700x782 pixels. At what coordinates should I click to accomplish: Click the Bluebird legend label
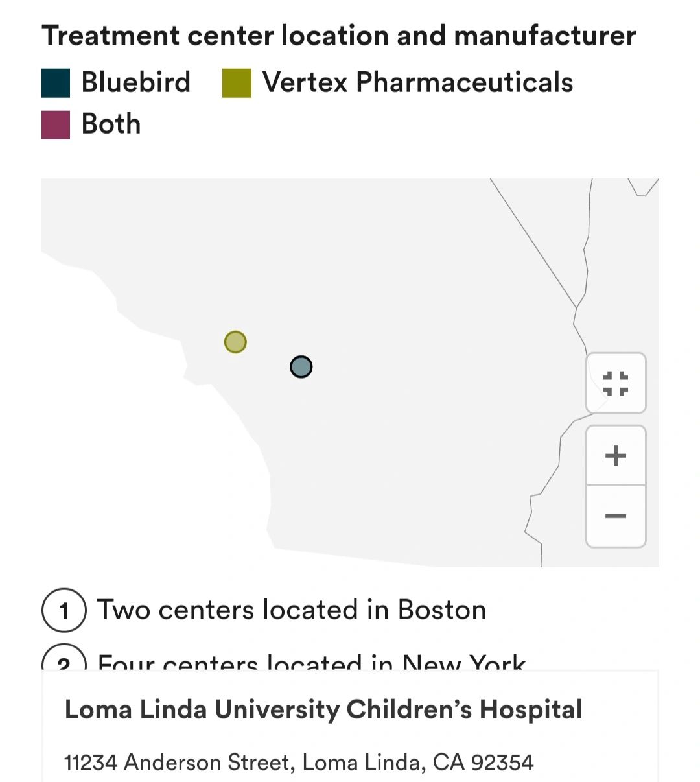point(136,82)
